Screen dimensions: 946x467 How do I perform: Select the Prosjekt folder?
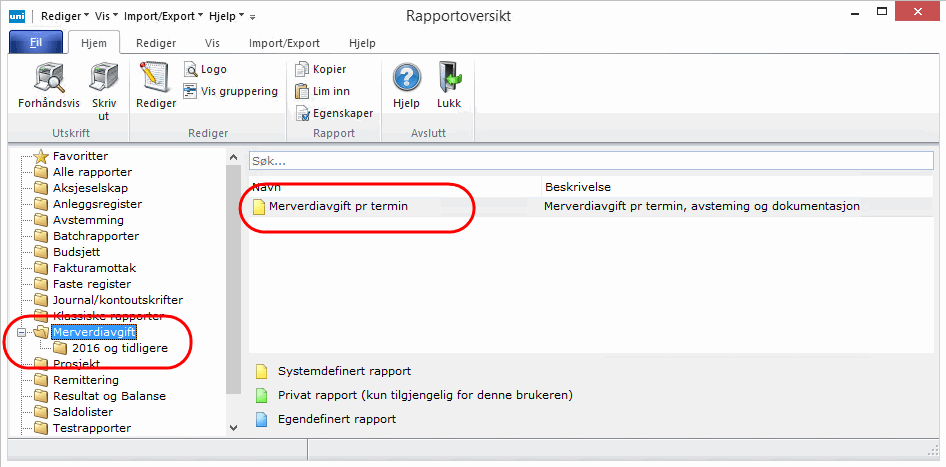(67, 364)
